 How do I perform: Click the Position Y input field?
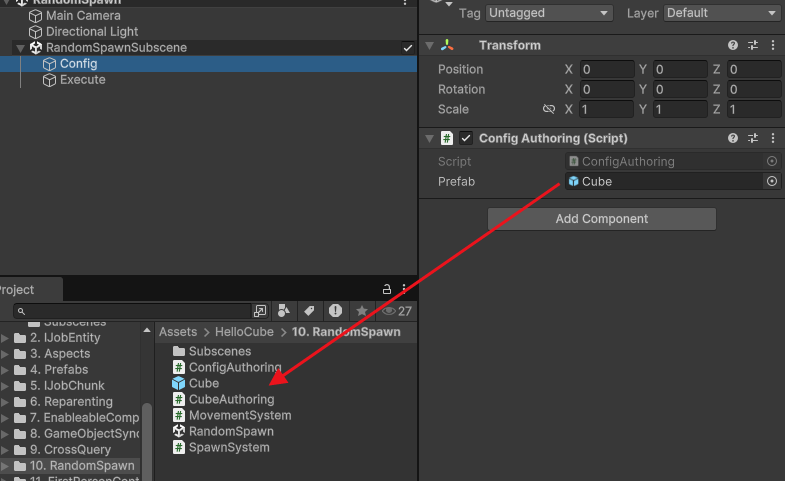click(x=680, y=69)
